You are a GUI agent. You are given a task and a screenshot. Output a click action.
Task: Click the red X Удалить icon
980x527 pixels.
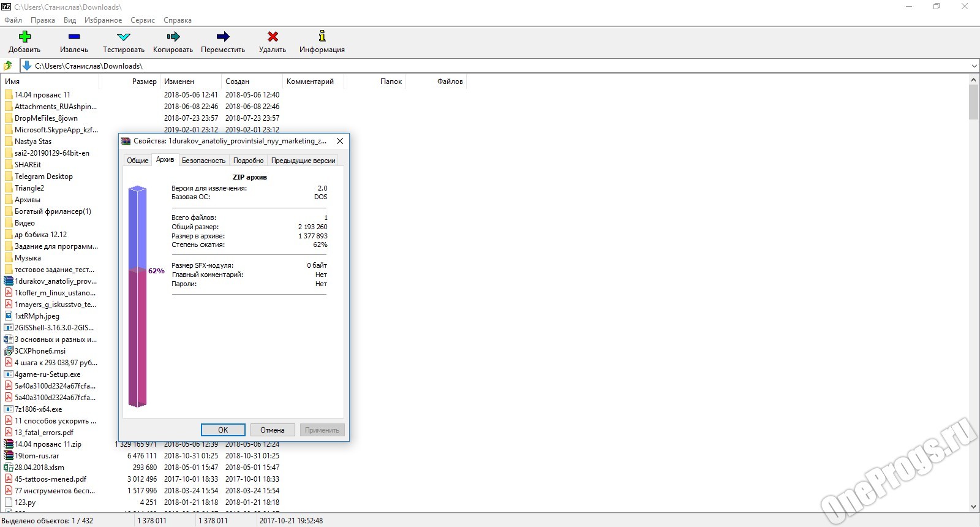(273, 37)
